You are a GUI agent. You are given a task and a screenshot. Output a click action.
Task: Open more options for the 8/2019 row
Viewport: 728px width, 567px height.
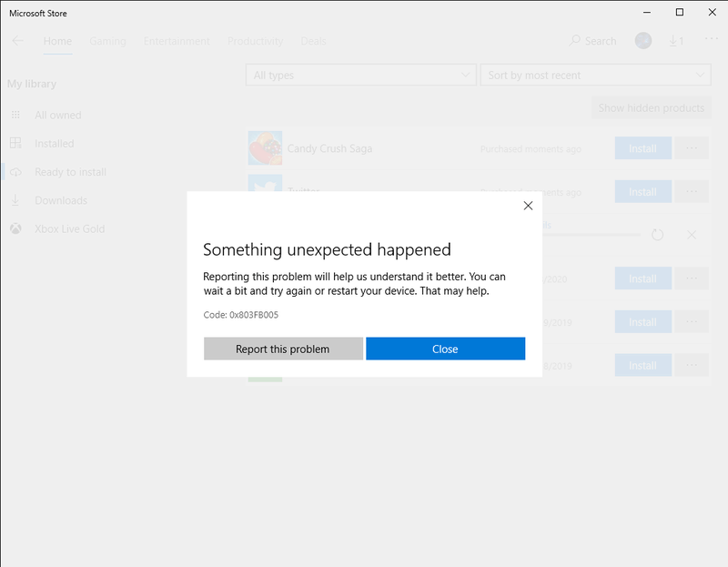(692, 366)
